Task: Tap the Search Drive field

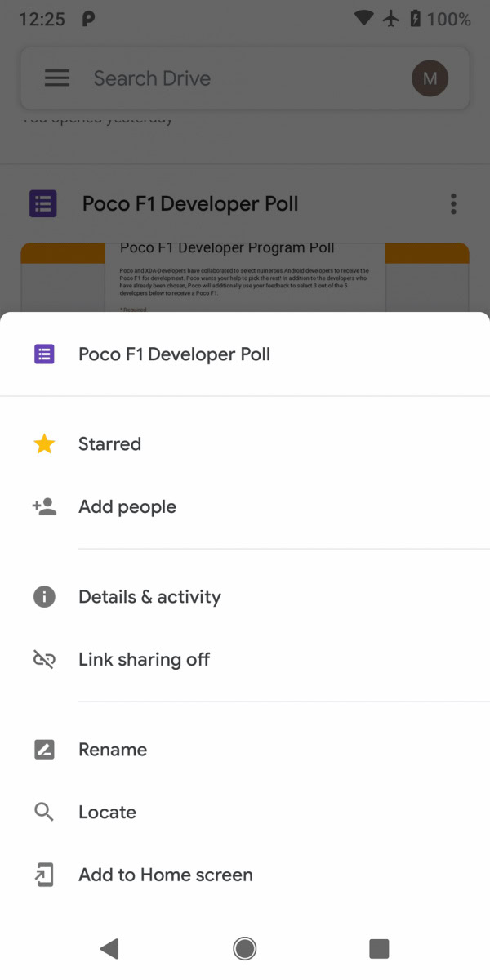Action: pyautogui.click(x=237, y=78)
